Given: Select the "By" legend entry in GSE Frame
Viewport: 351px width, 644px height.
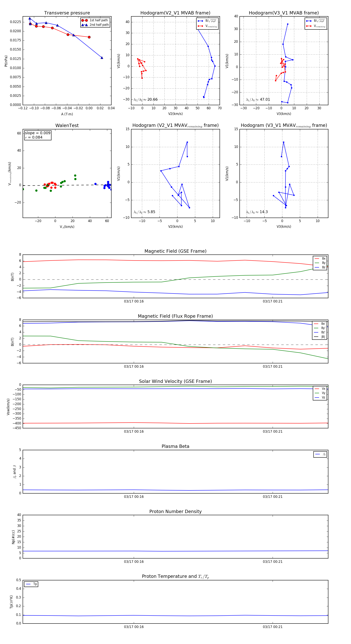Looking at the screenshot, I should (x=320, y=263).
